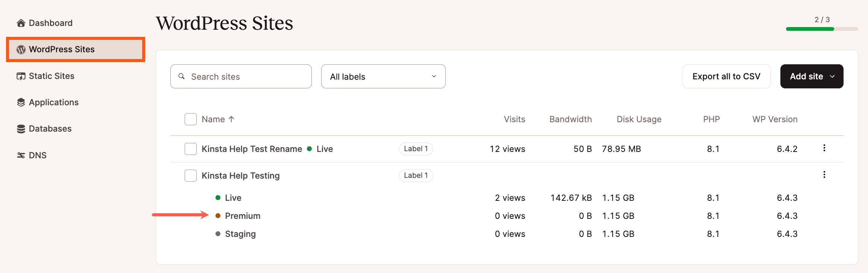Image resolution: width=868 pixels, height=273 pixels.
Task: Click Export all to CSV button
Action: [726, 76]
